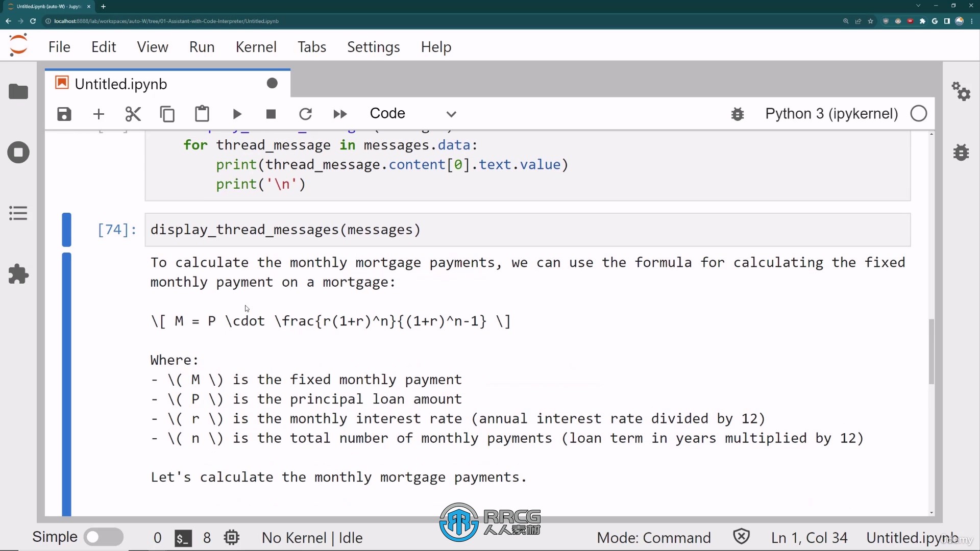Screen dimensions: 980x551
Task: Click the Save notebook icon
Action: click(x=64, y=114)
